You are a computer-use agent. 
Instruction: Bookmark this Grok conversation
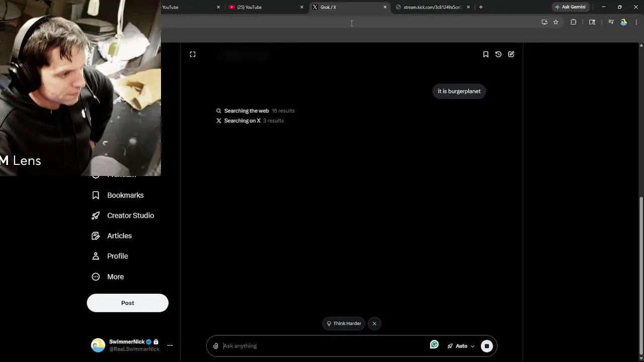click(x=486, y=54)
